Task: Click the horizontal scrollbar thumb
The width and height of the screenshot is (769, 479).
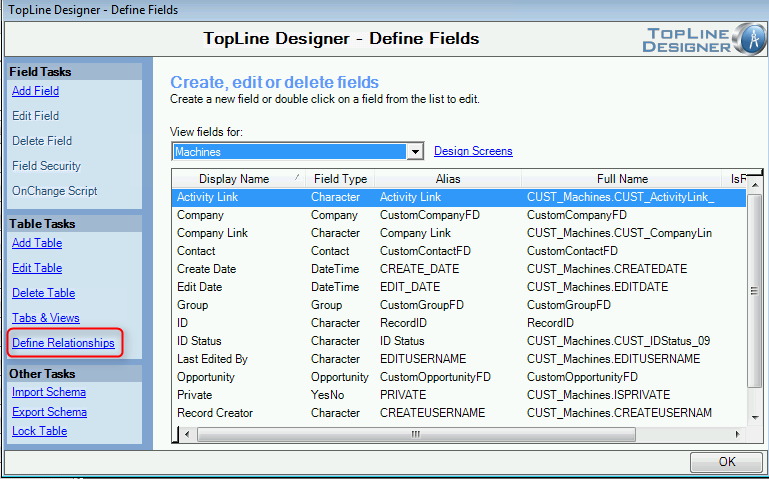Action: (416, 434)
